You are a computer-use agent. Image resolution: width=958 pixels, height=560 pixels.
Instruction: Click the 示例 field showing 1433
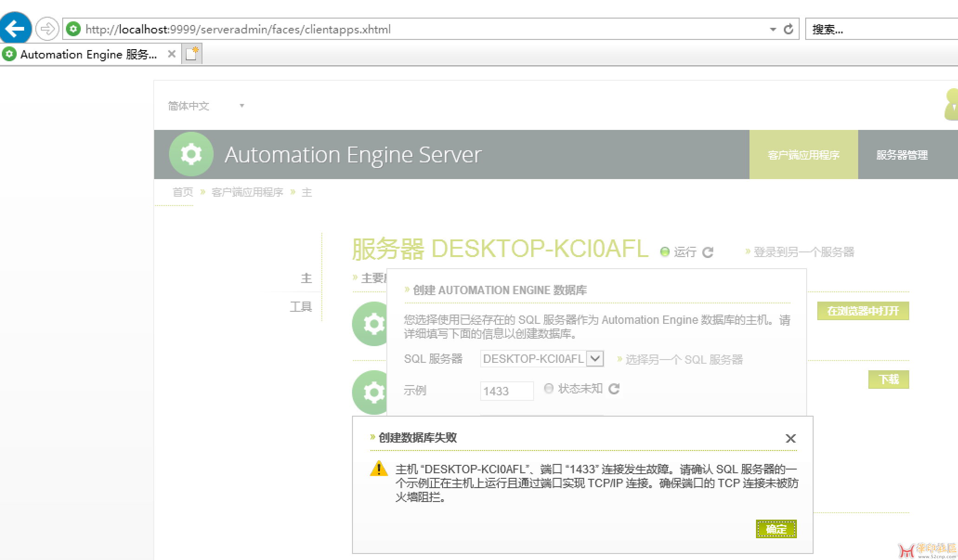[507, 391]
